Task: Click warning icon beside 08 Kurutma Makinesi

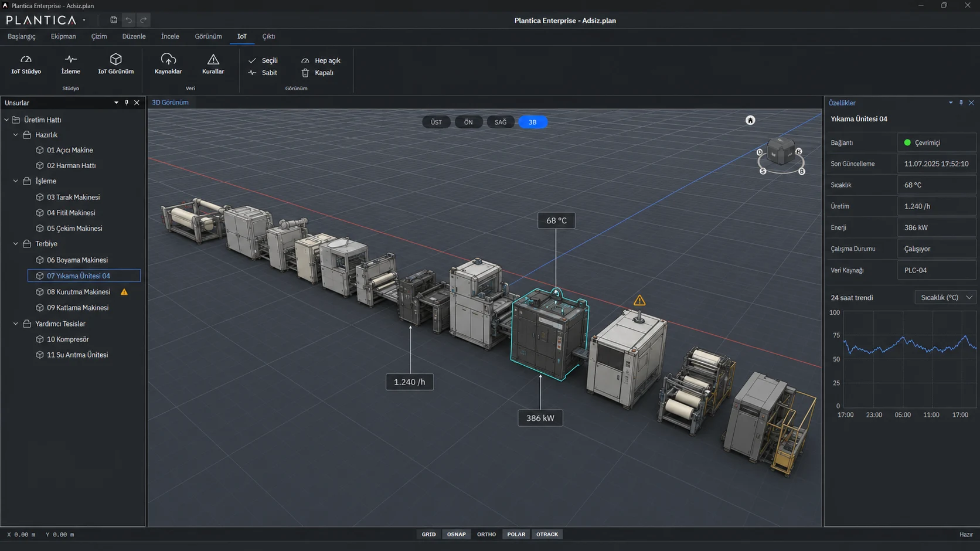Action: pos(124,292)
